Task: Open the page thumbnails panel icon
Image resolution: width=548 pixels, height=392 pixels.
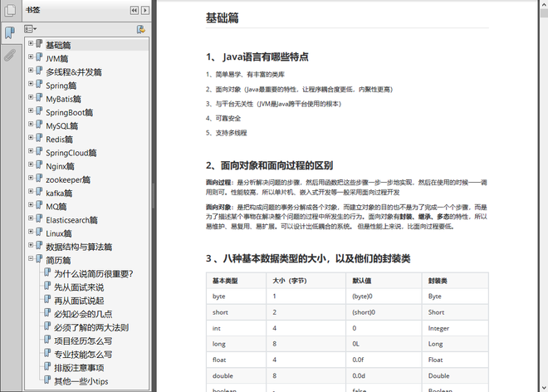Action: pyautogui.click(x=9, y=10)
